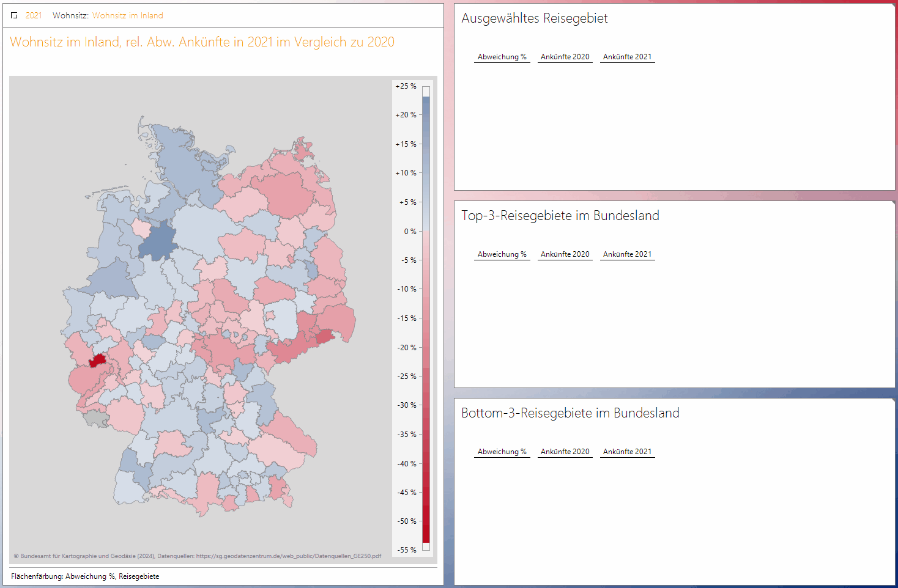
Task: Click Ankünfte 2021 header in Ausgewähltes Reisegebiet
Action: (627, 57)
